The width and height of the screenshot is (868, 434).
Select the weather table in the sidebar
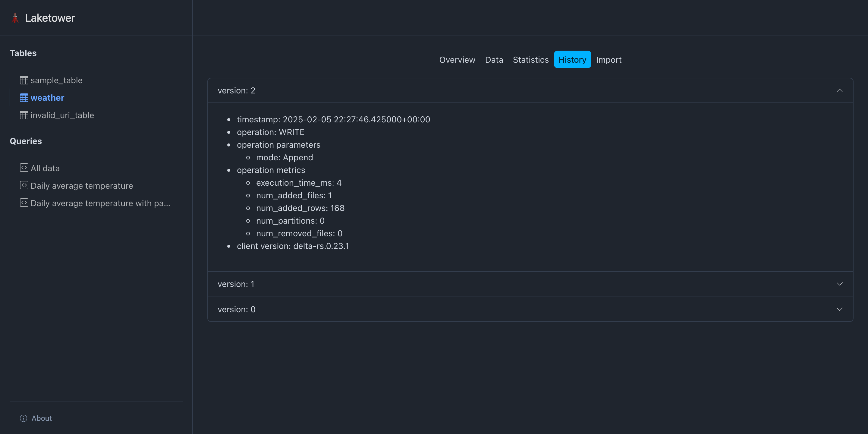(x=47, y=97)
